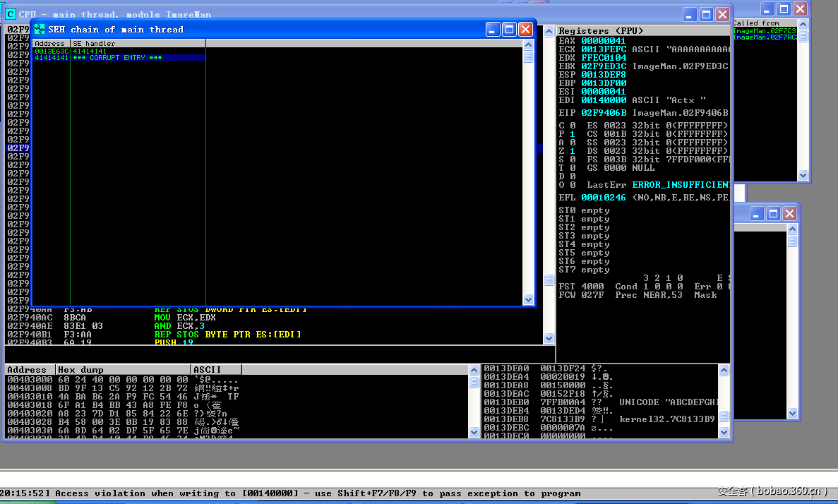The image size is (838, 504).
Task: Toggle the Z flag value in registers
Action: pyautogui.click(x=571, y=151)
